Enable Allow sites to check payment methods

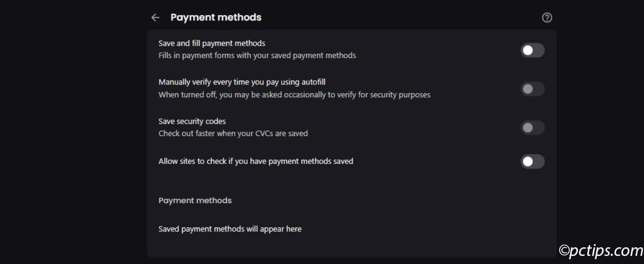(x=532, y=161)
